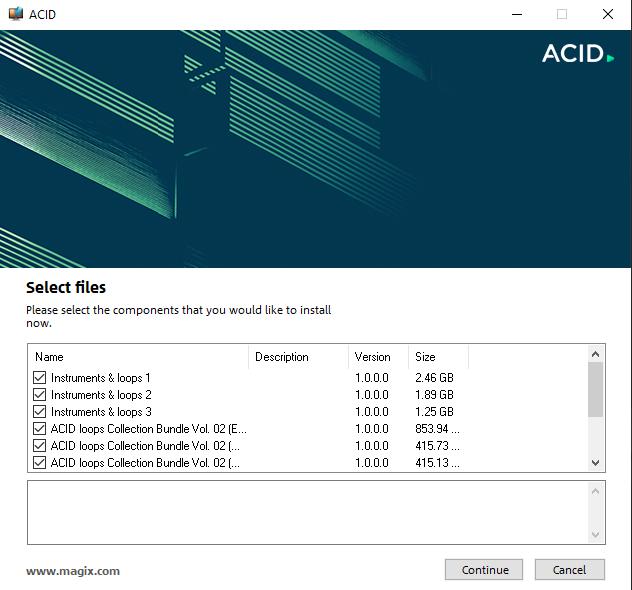The height and width of the screenshot is (590, 632).
Task: Click the 853.94 size value
Action: coord(437,428)
